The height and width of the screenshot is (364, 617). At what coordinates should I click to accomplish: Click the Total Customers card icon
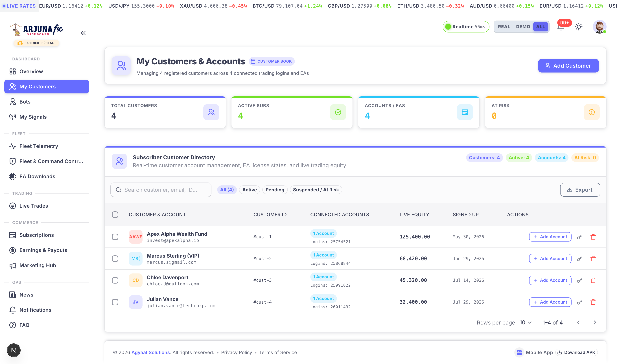pos(211,112)
